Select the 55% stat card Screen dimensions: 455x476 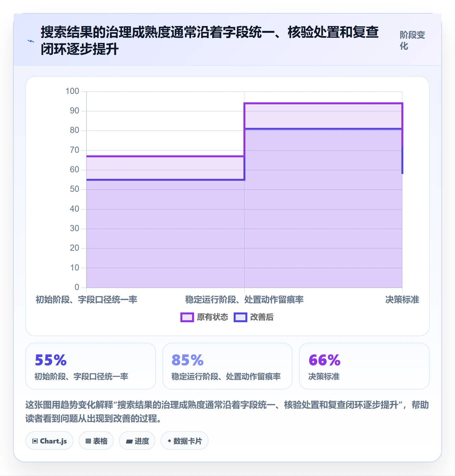pyautogui.click(x=91, y=366)
